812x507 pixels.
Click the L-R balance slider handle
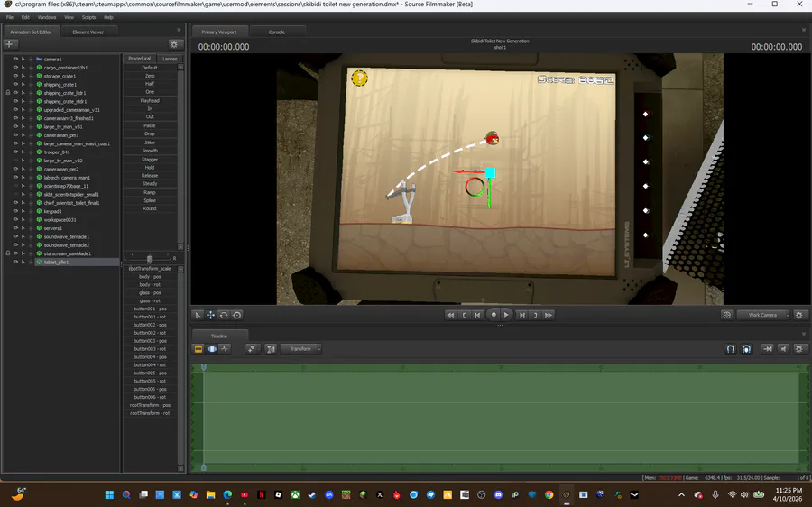[x=150, y=258]
